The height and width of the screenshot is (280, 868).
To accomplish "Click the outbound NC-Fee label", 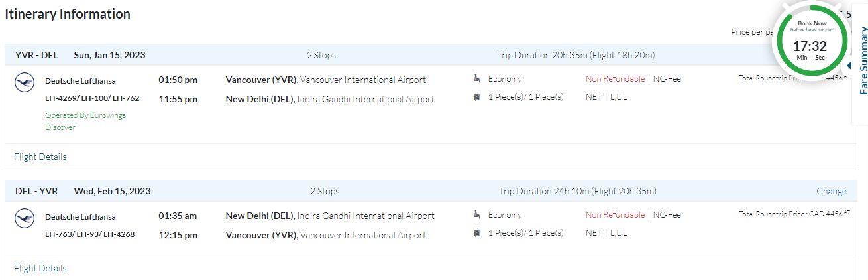I will pos(667,79).
